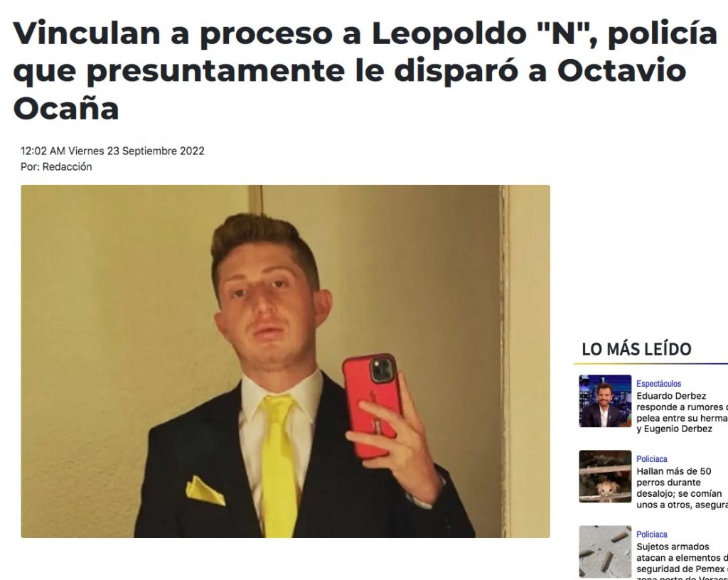Select Policiaca label above the perros story
Image resolution: width=728 pixels, height=580 pixels.
[x=651, y=459]
